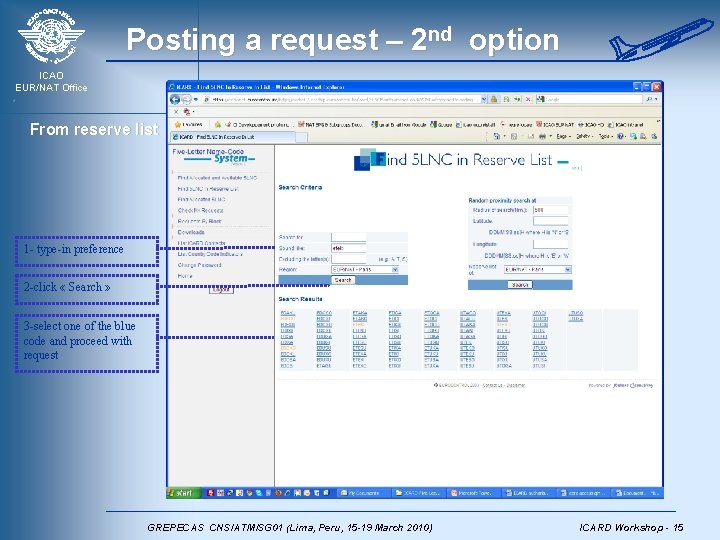Open Find Allocated and Available 5LNC link
The image size is (720, 540).
[x=217, y=178]
